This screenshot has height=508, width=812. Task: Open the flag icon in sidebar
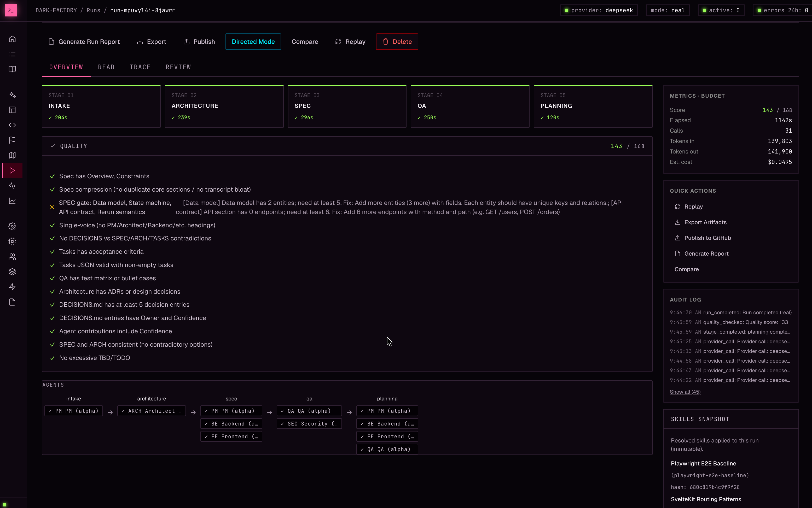[x=12, y=140]
